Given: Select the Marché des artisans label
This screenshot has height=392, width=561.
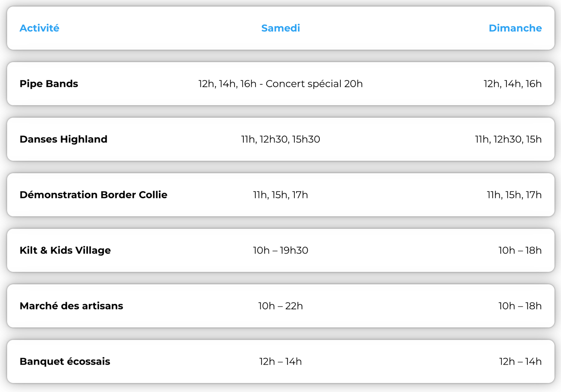Looking at the screenshot, I should coord(71,306).
